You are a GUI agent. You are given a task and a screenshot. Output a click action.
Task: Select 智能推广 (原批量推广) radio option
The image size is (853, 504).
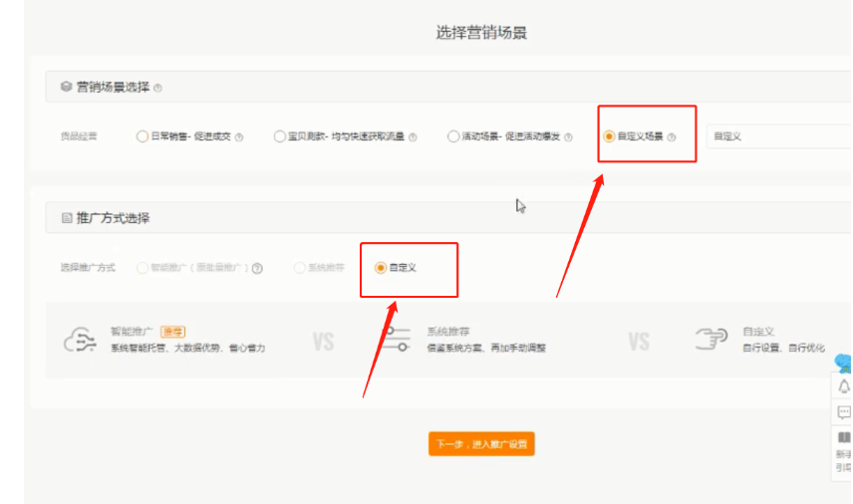tap(142, 268)
